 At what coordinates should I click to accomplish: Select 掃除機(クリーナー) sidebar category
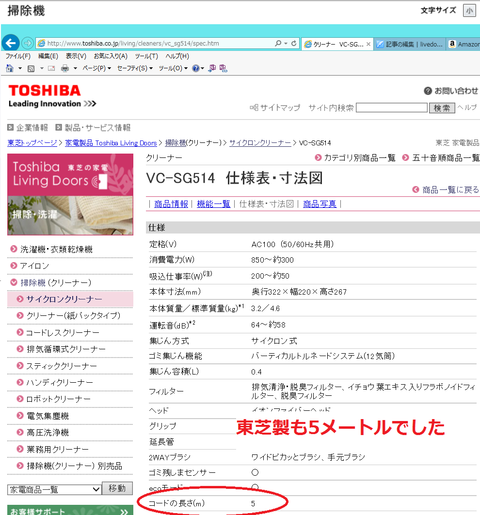56,283
